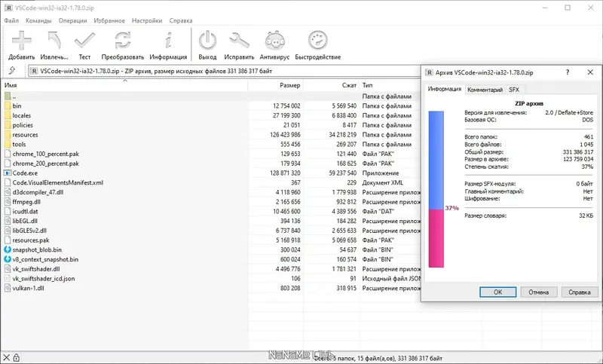Click the Code.exe application icon
The width and height of the screenshot is (603, 364).
point(8,173)
